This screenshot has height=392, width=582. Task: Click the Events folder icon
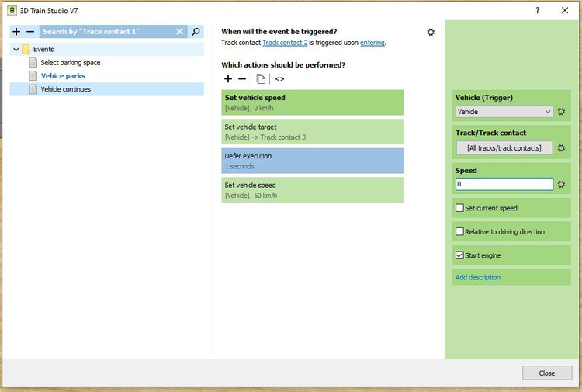click(x=26, y=49)
